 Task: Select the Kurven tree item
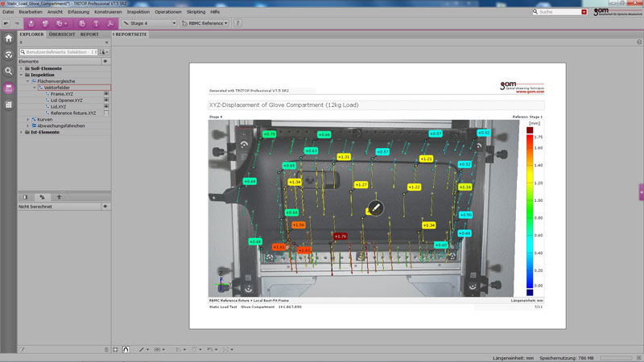(44, 119)
